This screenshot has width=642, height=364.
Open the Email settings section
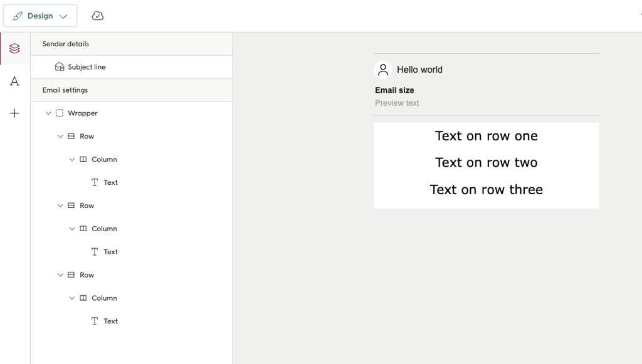click(x=63, y=90)
